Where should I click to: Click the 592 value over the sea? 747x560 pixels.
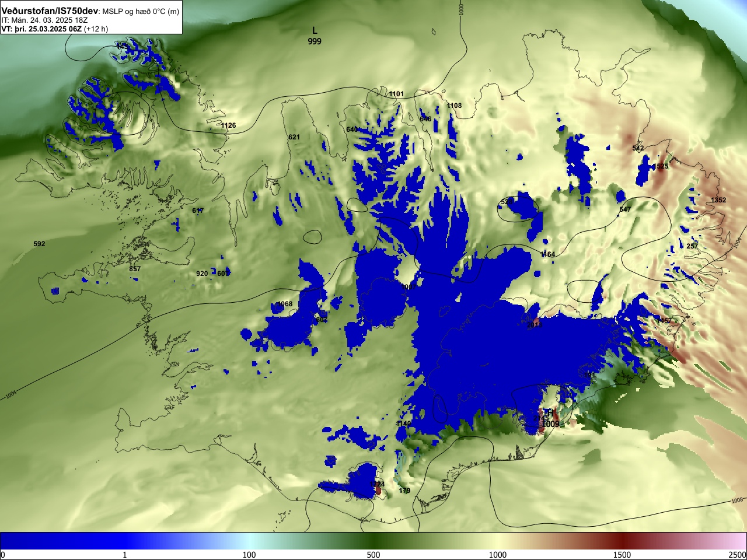39,244
